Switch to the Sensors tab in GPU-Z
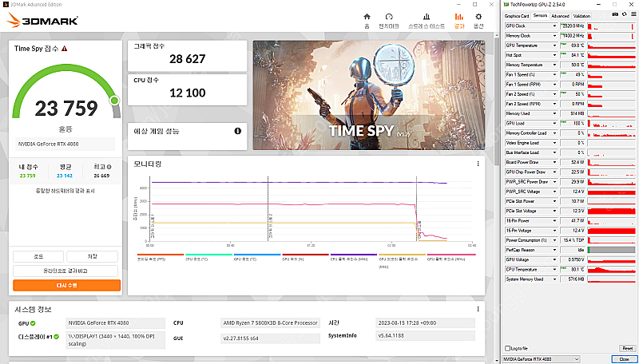This screenshot has width=639, height=364. [540, 15]
